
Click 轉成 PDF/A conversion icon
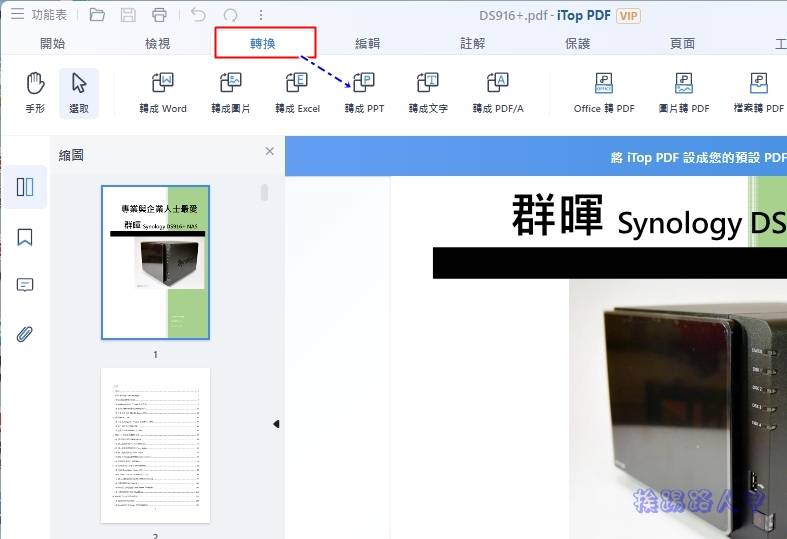point(498,93)
